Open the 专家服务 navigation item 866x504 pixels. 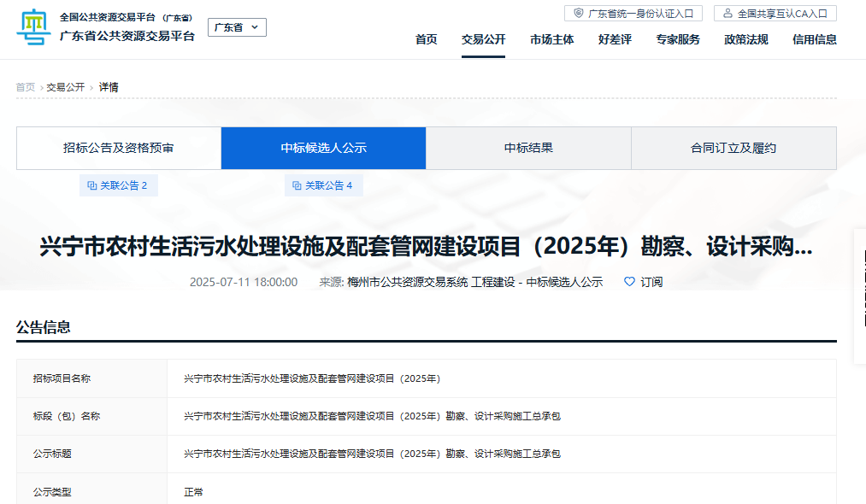point(678,40)
